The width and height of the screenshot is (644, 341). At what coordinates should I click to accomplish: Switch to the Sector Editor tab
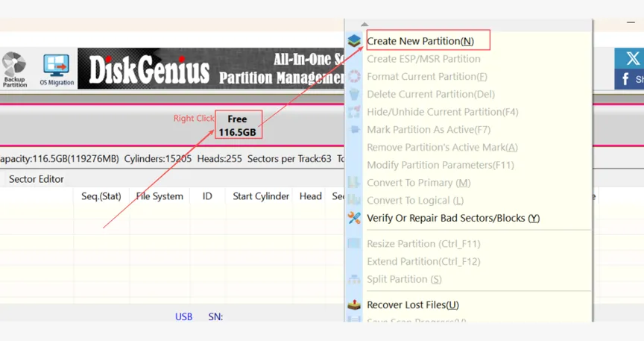[x=36, y=179]
